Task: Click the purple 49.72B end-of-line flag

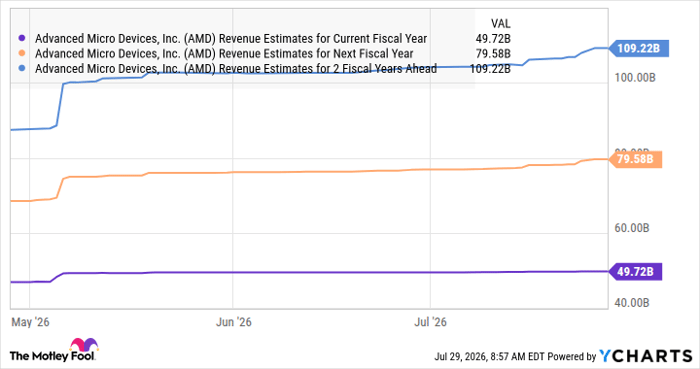Action: point(636,272)
